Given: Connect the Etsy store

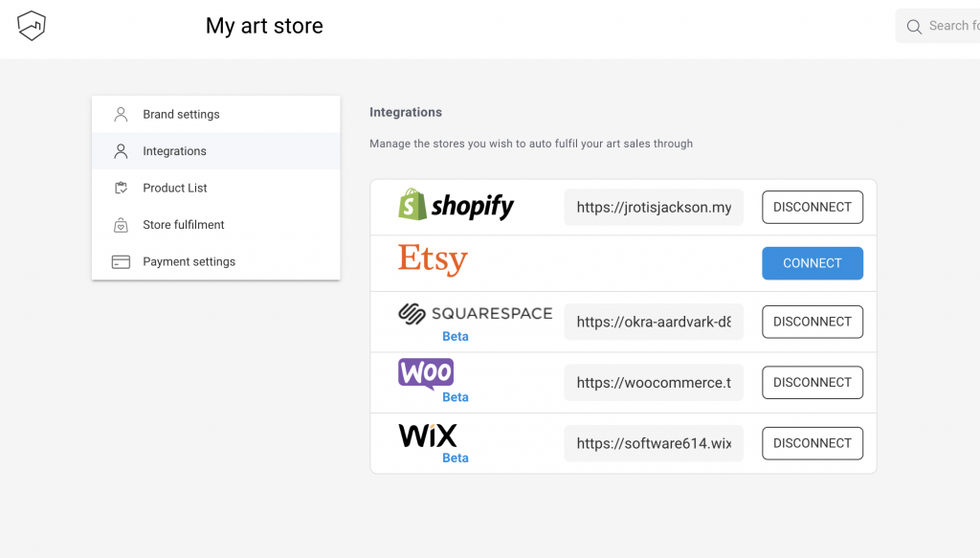Looking at the screenshot, I should coord(813,263).
